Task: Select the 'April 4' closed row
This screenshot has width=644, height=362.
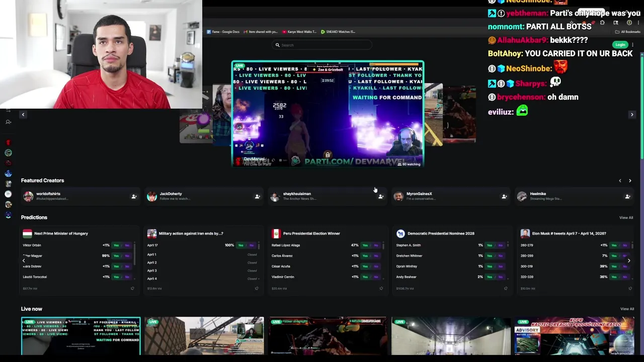Action: pyautogui.click(x=202, y=279)
